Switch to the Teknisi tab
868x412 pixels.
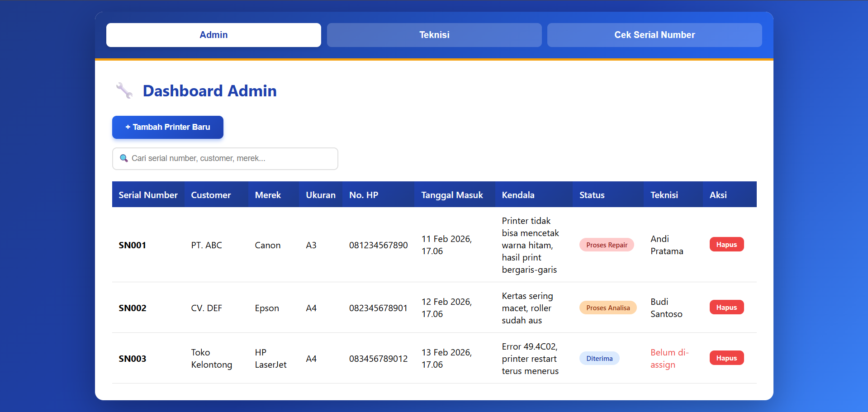pyautogui.click(x=433, y=35)
